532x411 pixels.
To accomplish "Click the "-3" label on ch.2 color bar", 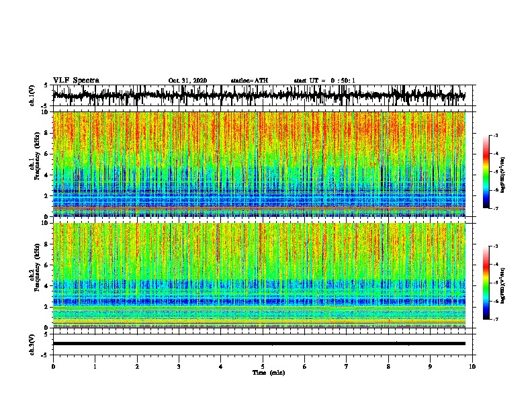I will 496,246.
